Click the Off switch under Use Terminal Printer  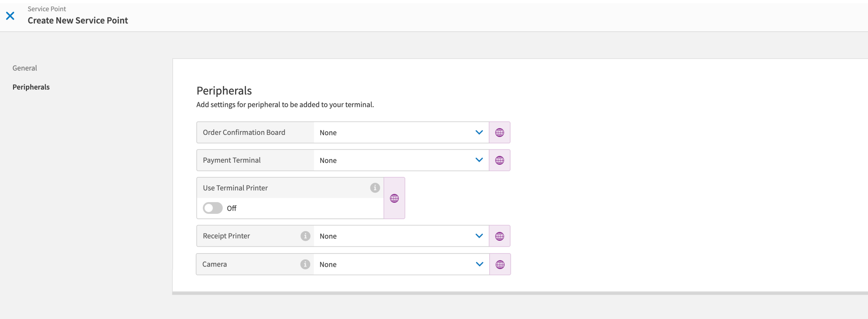pyautogui.click(x=213, y=208)
